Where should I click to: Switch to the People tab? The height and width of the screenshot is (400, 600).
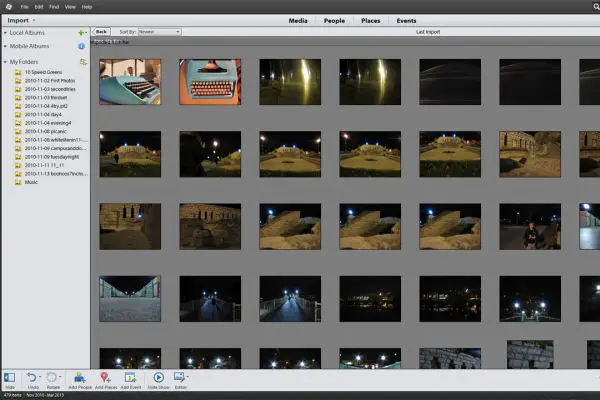click(334, 21)
